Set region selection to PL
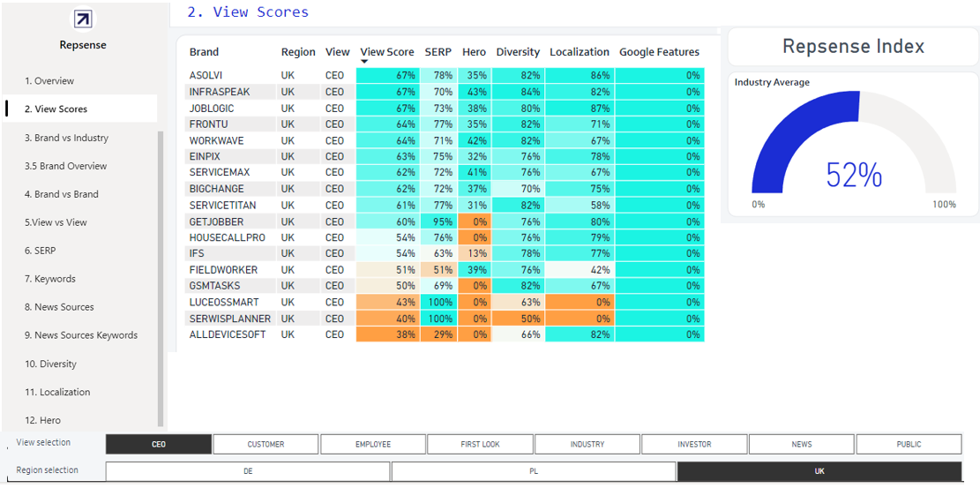Image resolution: width=980 pixels, height=488 pixels. [x=534, y=471]
